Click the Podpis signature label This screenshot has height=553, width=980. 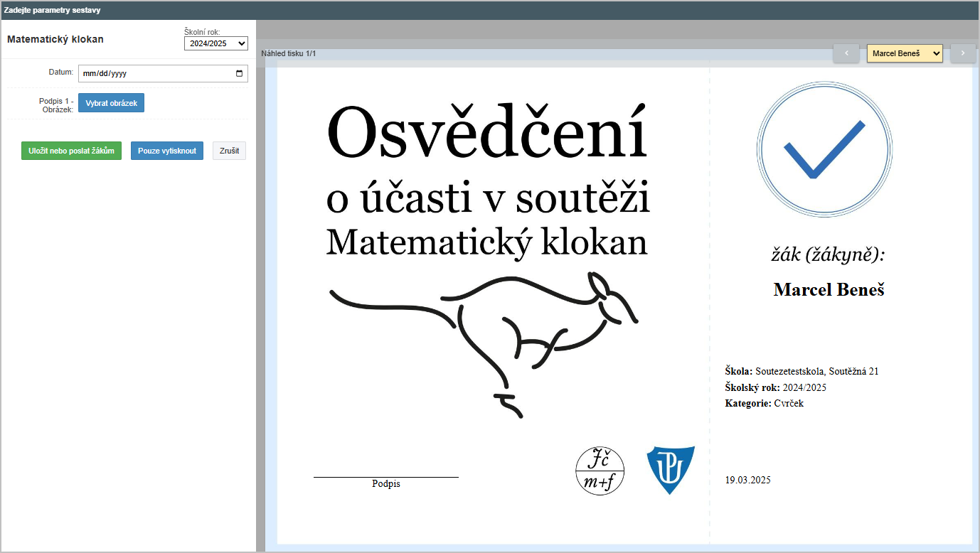tap(386, 483)
